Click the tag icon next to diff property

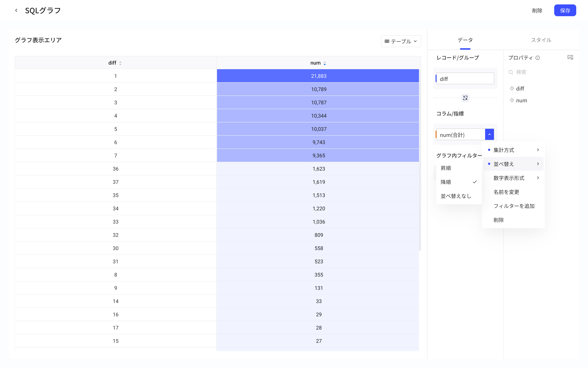tap(512, 88)
